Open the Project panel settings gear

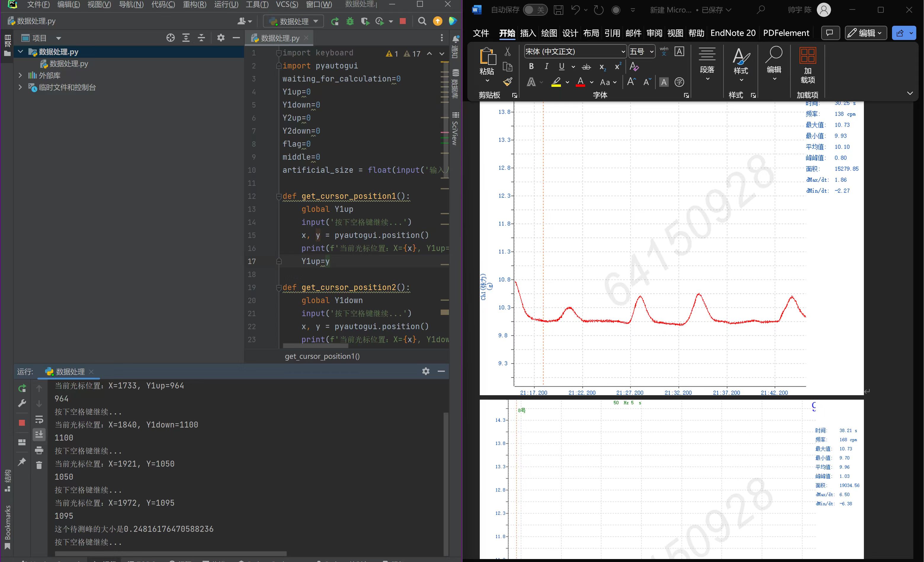click(221, 38)
